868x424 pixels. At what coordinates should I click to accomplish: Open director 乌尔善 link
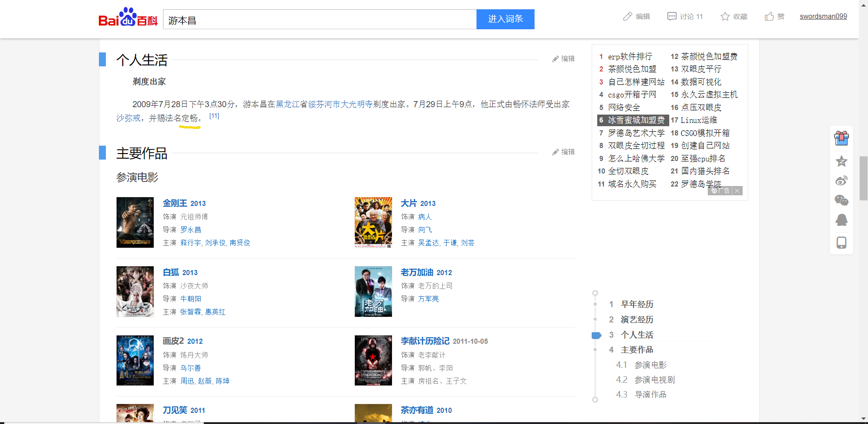click(x=190, y=368)
